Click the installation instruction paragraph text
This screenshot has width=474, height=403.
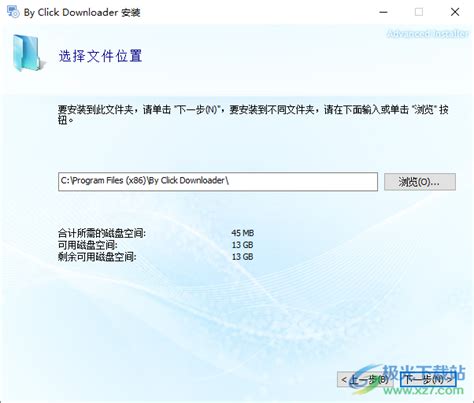(253, 114)
